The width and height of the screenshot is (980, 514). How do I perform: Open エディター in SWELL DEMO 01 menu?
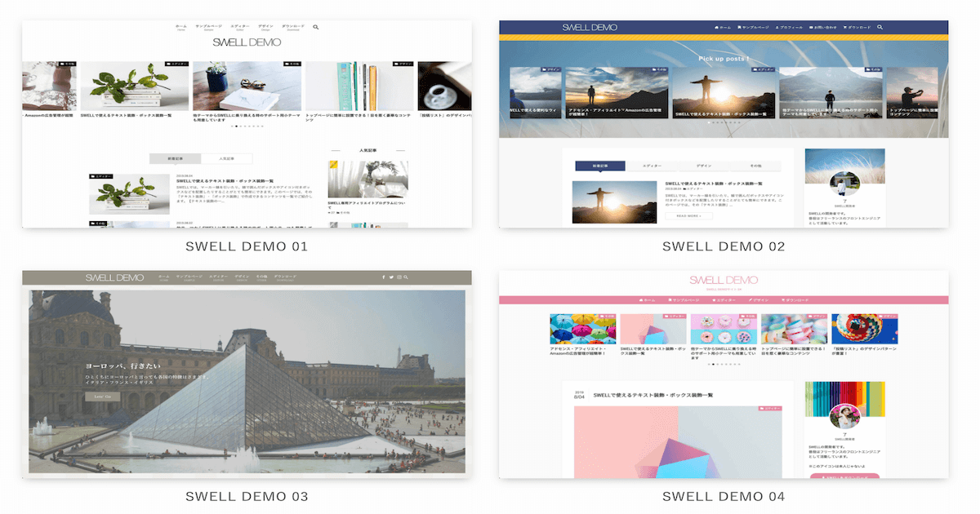pos(240,27)
